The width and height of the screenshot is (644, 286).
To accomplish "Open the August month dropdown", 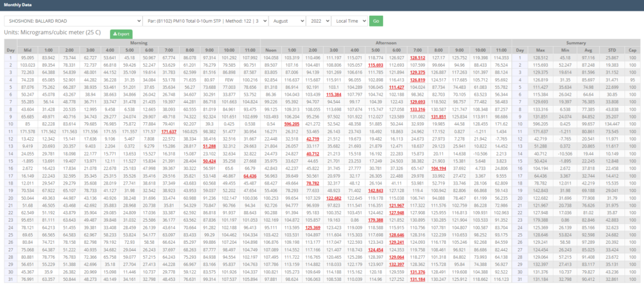I will coord(287,21).
